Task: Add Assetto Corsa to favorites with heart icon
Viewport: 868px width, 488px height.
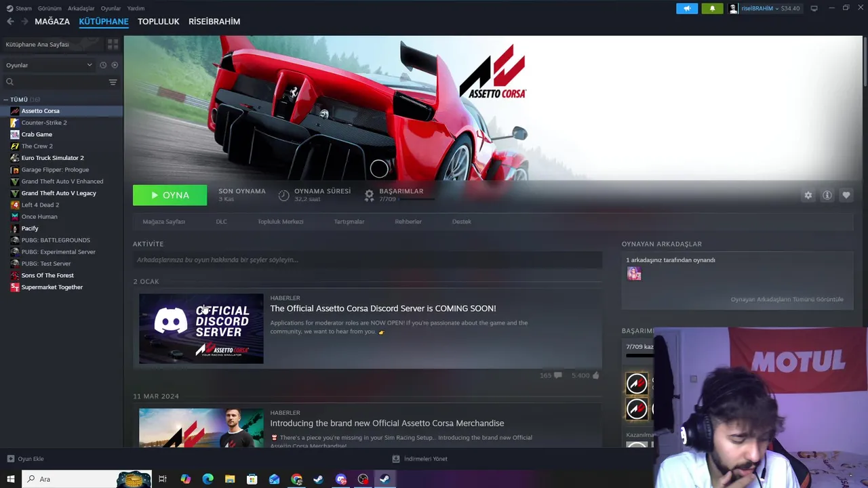Action: 846,195
